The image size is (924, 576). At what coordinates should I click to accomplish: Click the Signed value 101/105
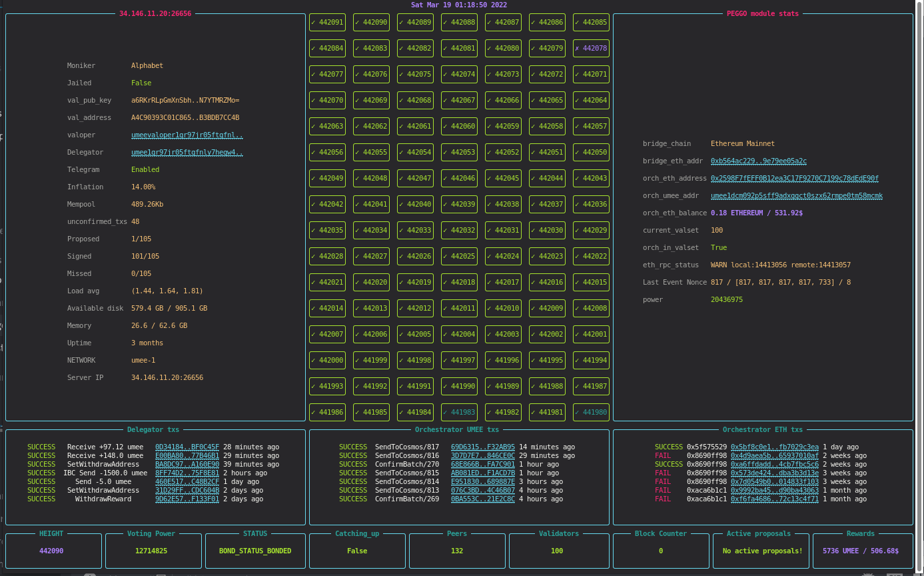point(145,257)
